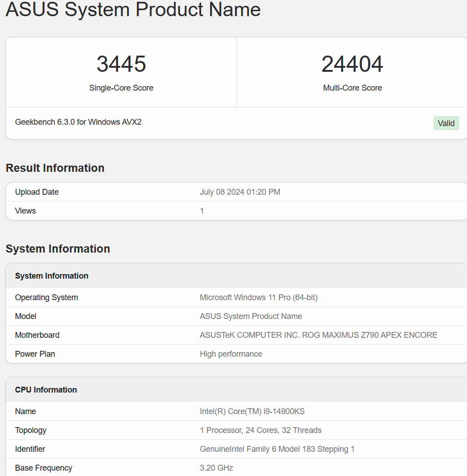This screenshot has height=476, width=467.
Task: Click the Single-Core Score label
Action: (121, 88)
